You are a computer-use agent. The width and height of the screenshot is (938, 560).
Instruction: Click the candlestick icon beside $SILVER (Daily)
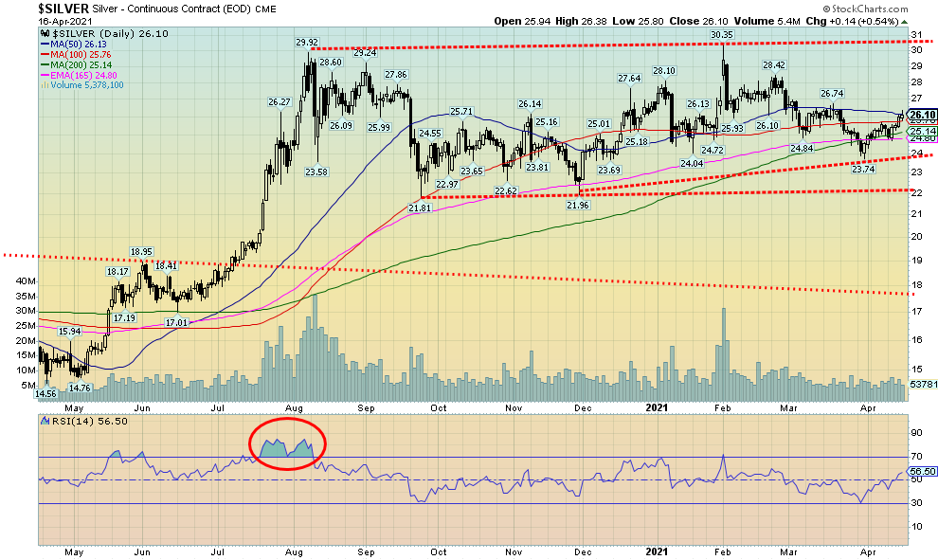coord(43,34)
